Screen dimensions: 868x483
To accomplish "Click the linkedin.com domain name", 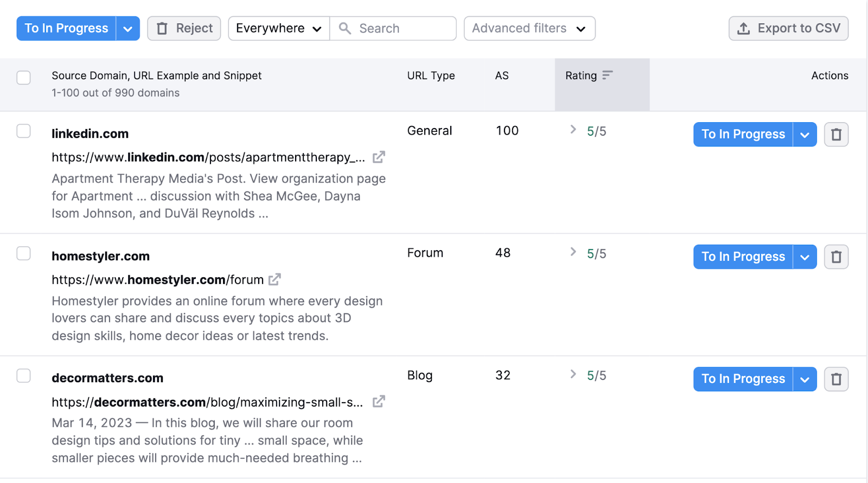I will 90,134.
